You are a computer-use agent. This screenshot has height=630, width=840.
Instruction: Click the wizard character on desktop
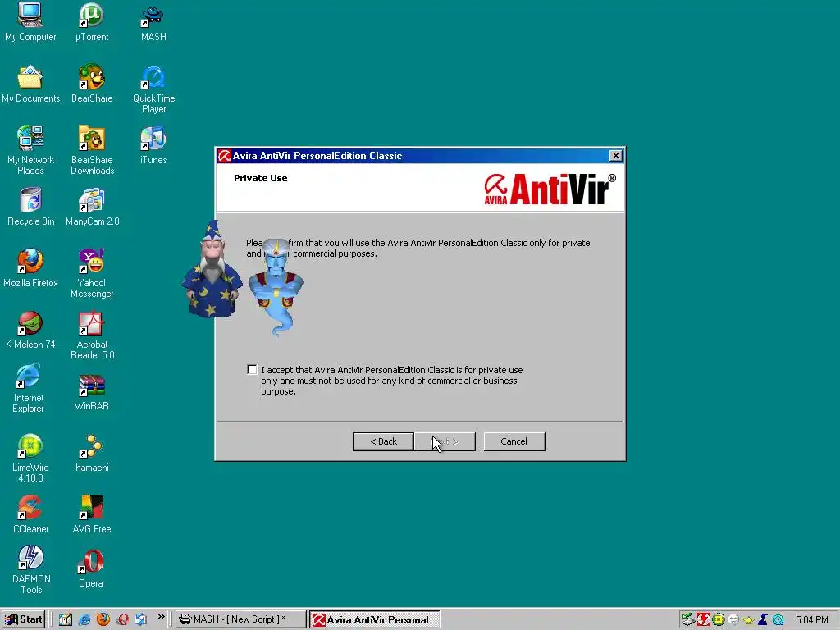pos(212,268)
